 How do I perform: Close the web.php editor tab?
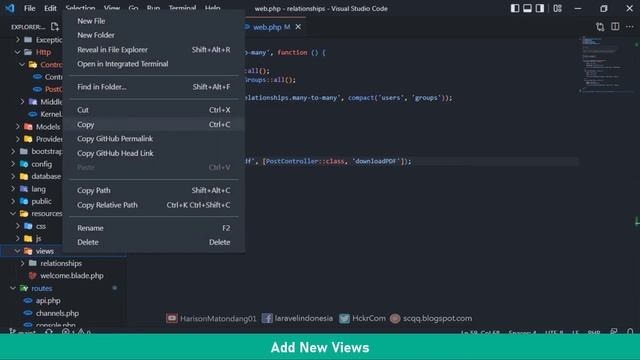(298, 27)
